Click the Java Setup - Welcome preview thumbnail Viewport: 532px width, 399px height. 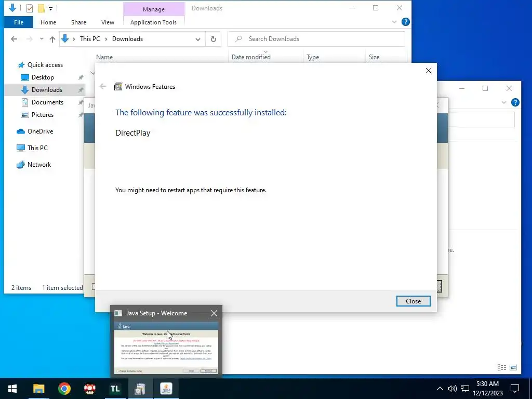tap(166, 348)
